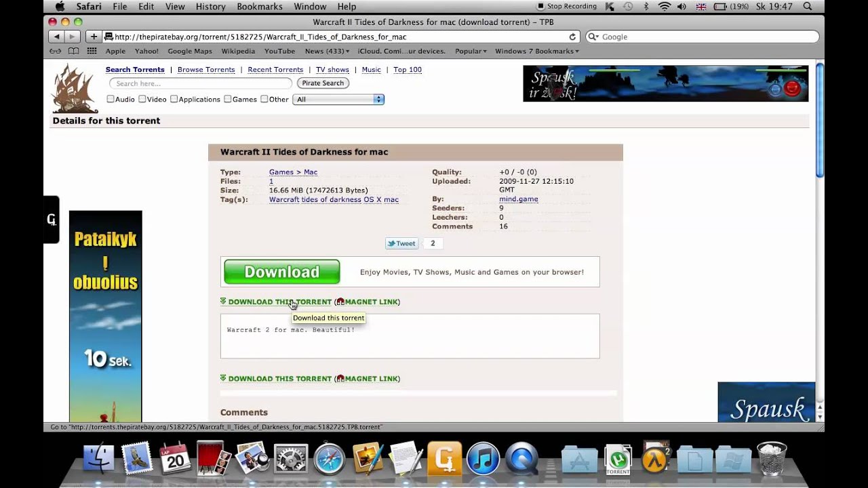Open the Pirate Bay ship logo
The width and height of the screenshot is (868, 488).
pyautogui.click(x=75, y=87)
